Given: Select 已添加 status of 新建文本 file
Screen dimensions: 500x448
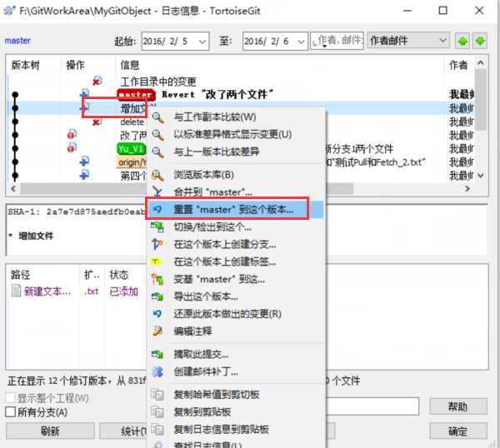Looking at the screenshot, I should [x=124, y=291].
